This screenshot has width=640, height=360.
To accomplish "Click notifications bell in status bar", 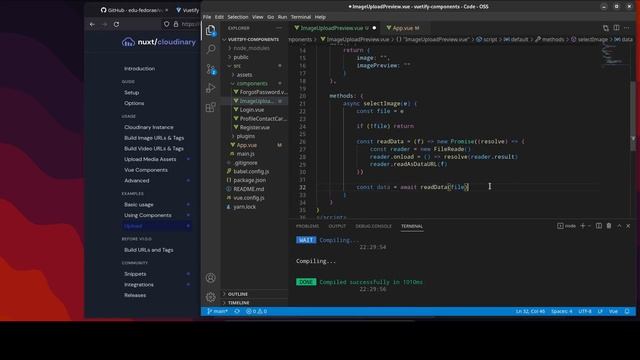I will point(627,311).
